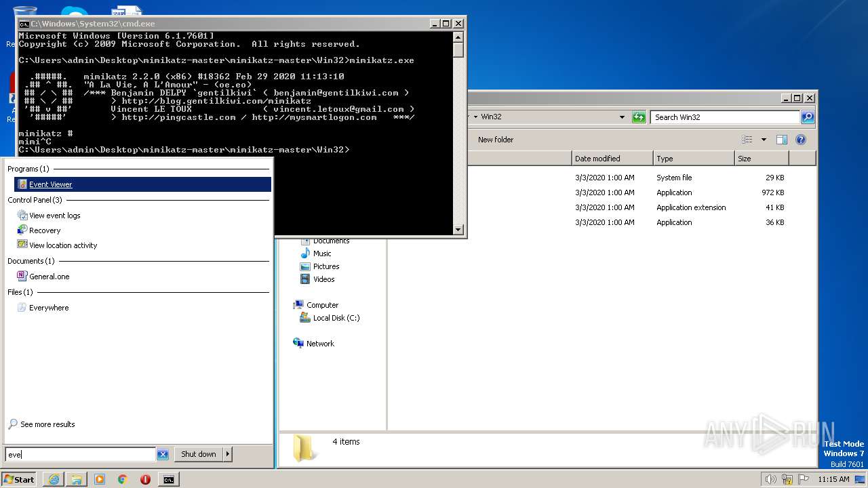Click the refresh button in address bar
This screenshot has height=488, width=868.
[x=639, y=117]
